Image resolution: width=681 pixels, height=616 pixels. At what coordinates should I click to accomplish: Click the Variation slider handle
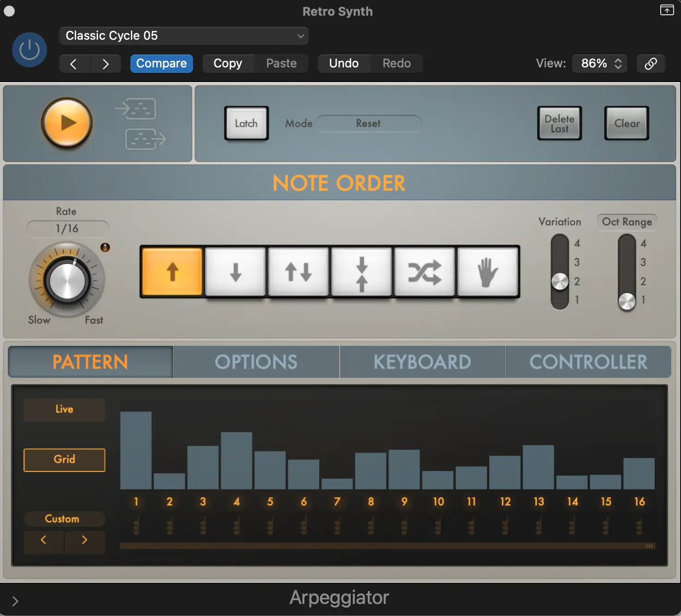(x=559, y=281)
